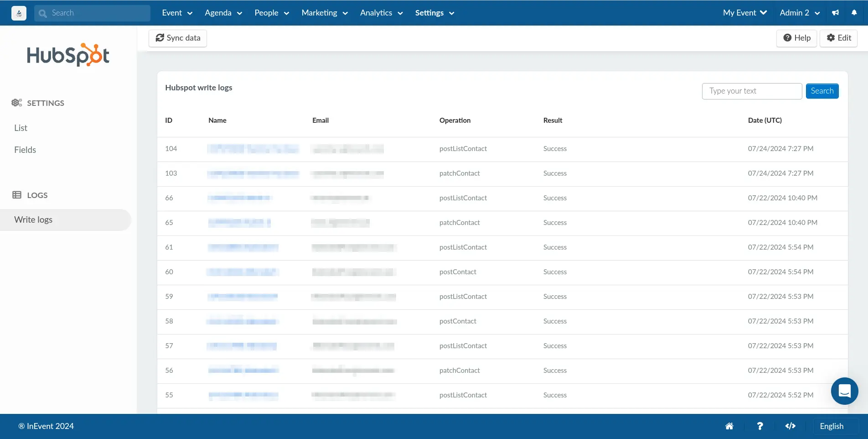Expand the Agenda menu
Viewport: 868px width, 439px height.
tap(223, 13)
